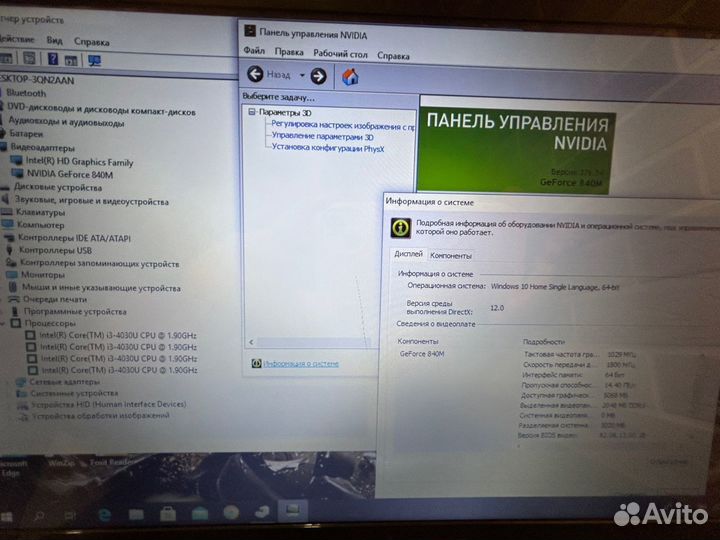Screen dimensions: 720x540
Task: Select the Компьютер category
Action: click(x=40, y=225)
